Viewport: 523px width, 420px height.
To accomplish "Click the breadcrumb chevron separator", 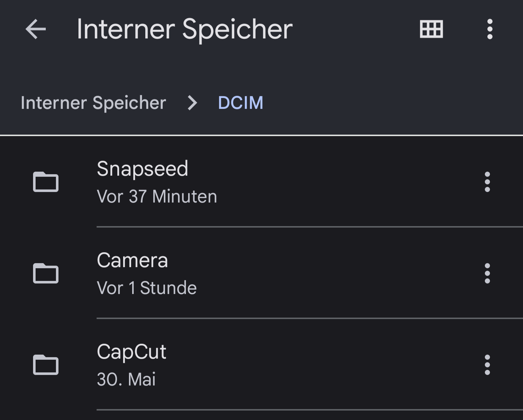I will tap(192, 103).
